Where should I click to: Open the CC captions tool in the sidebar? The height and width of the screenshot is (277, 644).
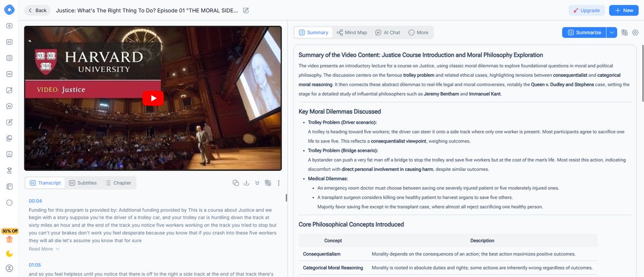[x=9, y=42]
